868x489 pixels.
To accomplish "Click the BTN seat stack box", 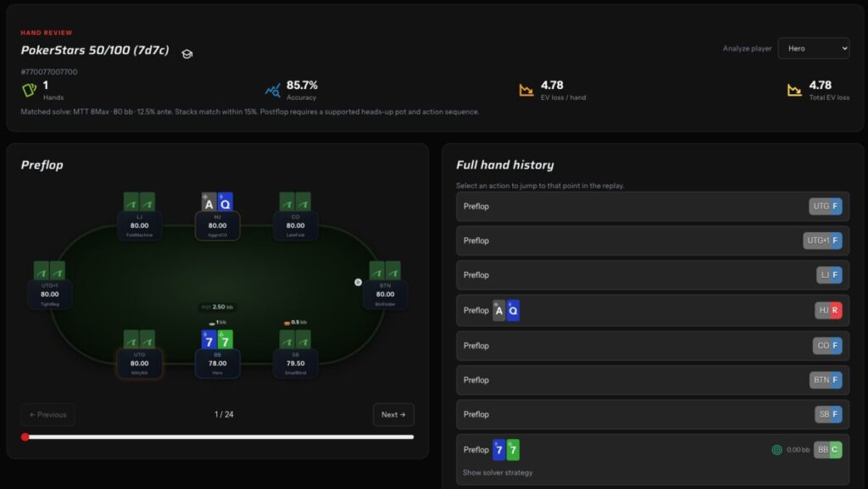I will [386, 294].
